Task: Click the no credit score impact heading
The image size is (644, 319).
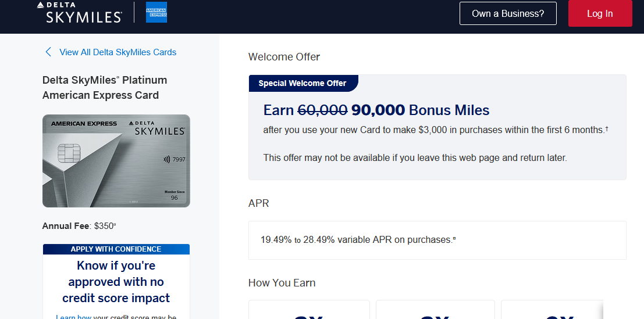Action: [x=116, y=282]
